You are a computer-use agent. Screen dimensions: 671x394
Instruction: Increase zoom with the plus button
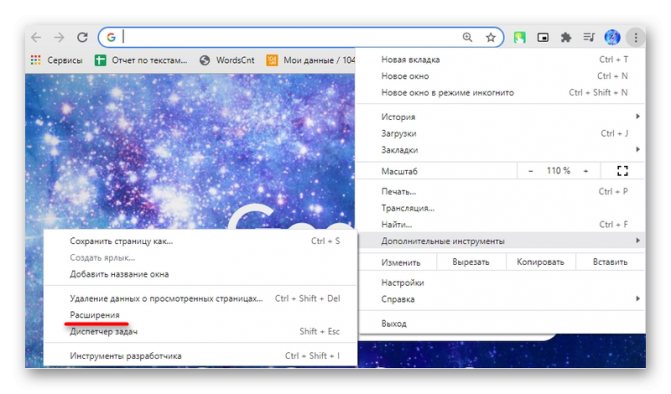click(x=586, y=171)
